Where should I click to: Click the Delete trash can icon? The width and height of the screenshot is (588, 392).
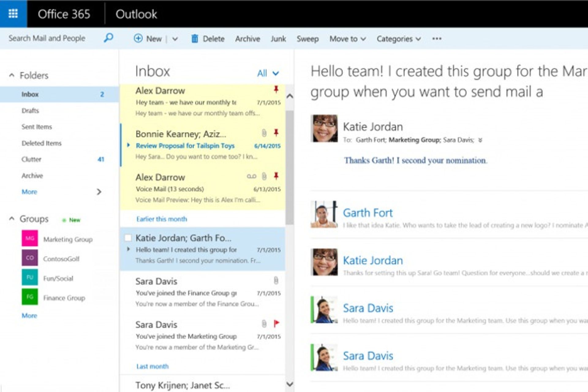[194, 39]
